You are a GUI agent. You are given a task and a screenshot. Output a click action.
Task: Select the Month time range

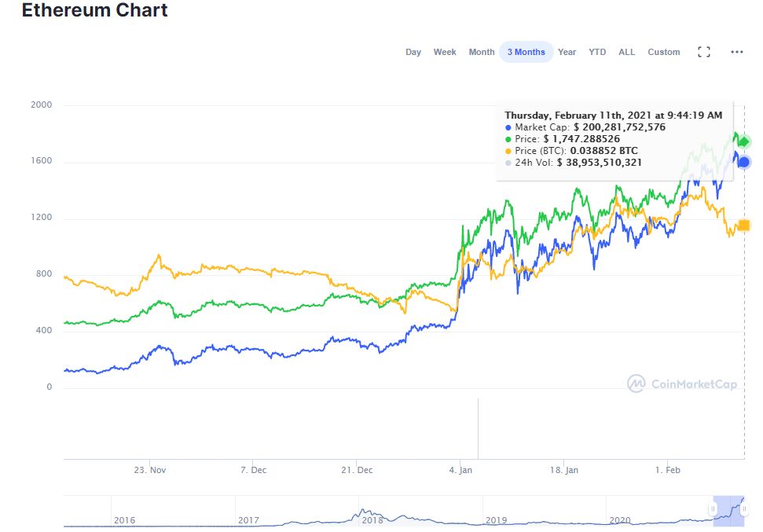482,52
